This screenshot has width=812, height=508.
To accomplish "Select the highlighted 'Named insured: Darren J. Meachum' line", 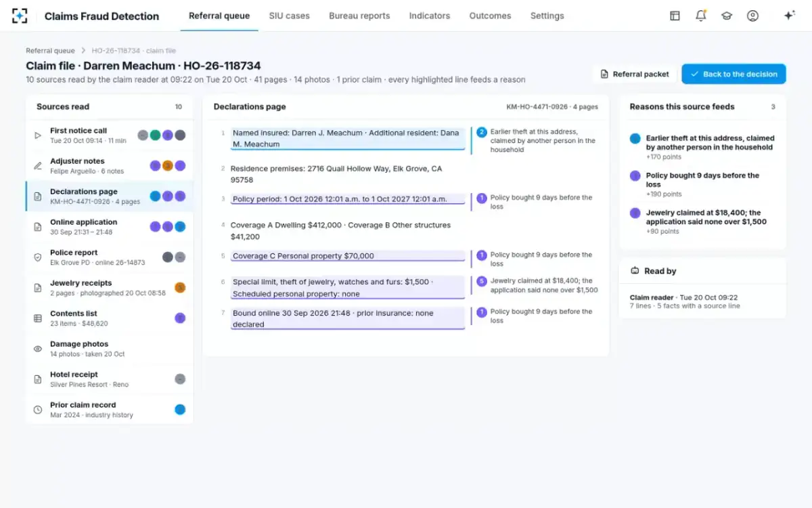I will 348,138.
